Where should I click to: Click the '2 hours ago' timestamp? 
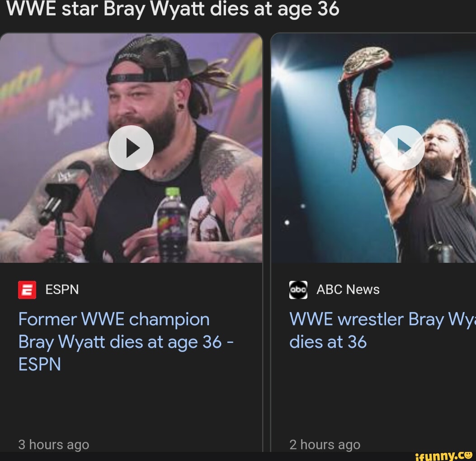[325, 444]
